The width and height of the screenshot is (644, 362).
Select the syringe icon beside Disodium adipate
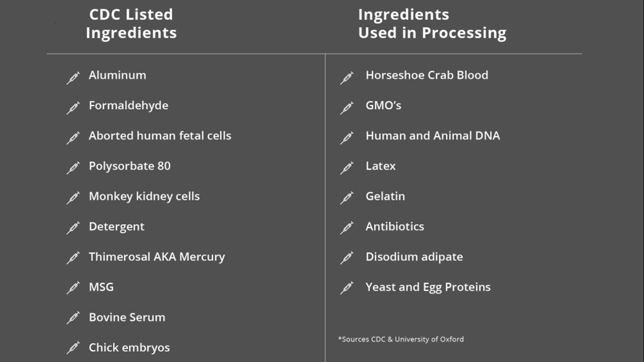[x=347, y=259]
